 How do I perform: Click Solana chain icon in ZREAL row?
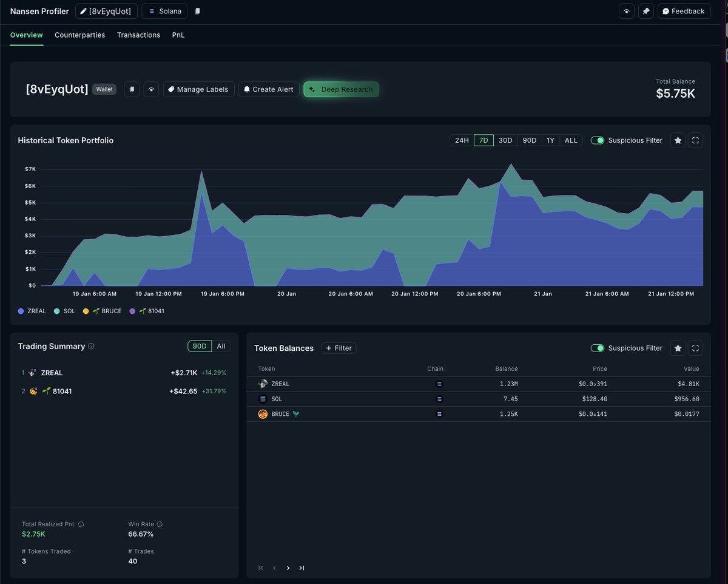439,384
